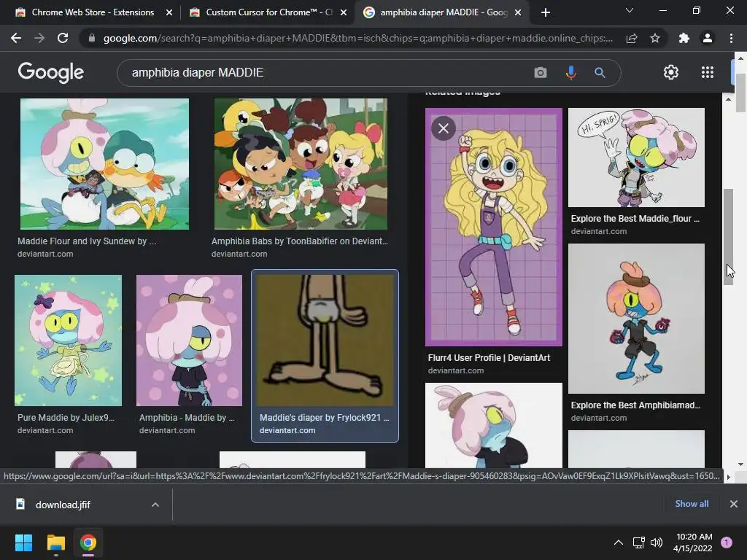Open Pure Maddie by Julex9 thumbnail
This screenshot has height=560, width=747.
point(68,341)
